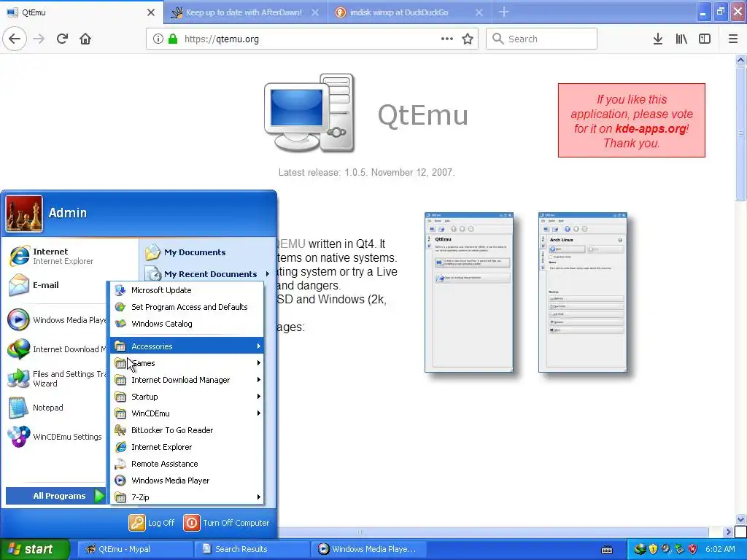The image size is (747, 560).
Task: Click the vertical scrollbar down arrow
Action: pos(740,519)
